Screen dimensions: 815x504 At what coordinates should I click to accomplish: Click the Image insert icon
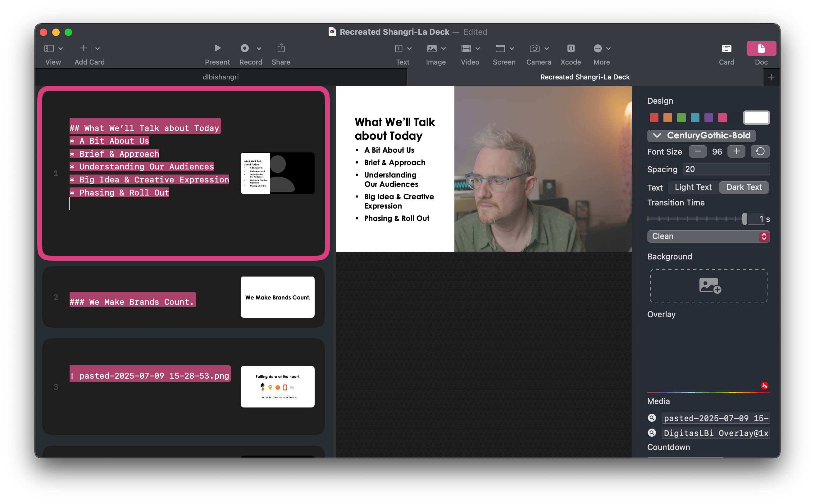point(432,49)
